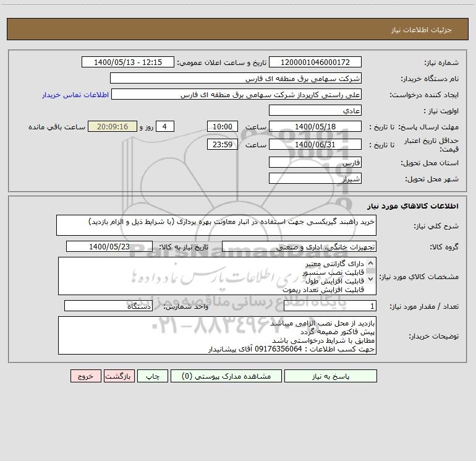Click goods need date 1400/05/23
The height and width of the screenshot is (461, 476).
coord(109,246)
